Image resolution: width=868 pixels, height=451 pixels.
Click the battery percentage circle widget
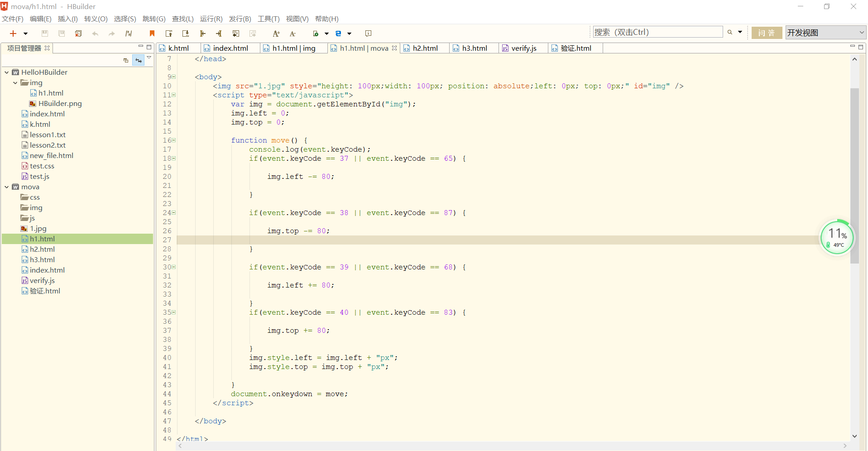[x=837, y=237]
